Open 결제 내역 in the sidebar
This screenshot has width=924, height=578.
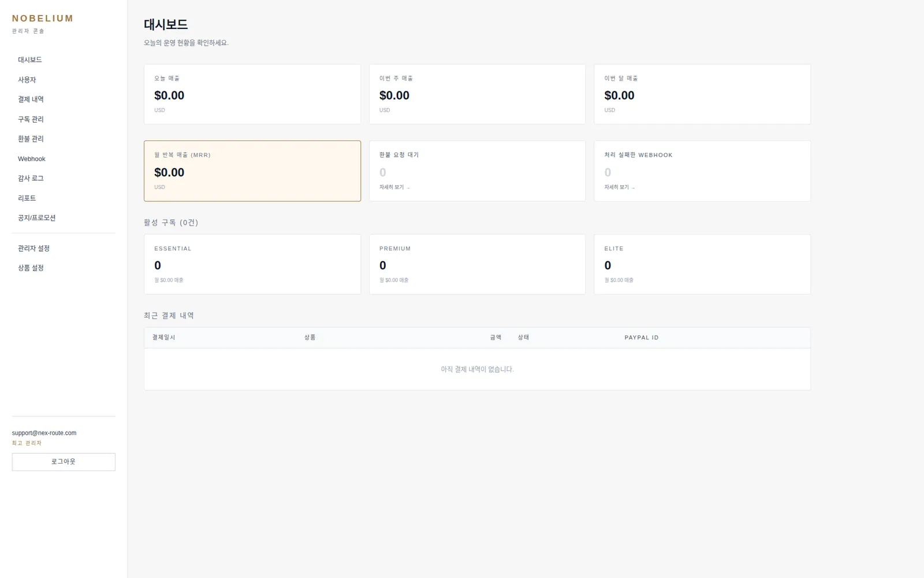pos(64,99)
